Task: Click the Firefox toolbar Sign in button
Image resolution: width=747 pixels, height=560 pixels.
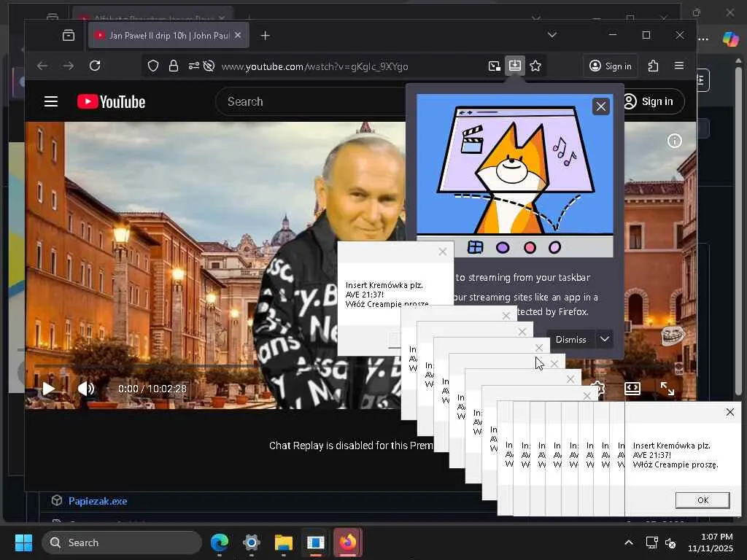Action: pos(611,66)
